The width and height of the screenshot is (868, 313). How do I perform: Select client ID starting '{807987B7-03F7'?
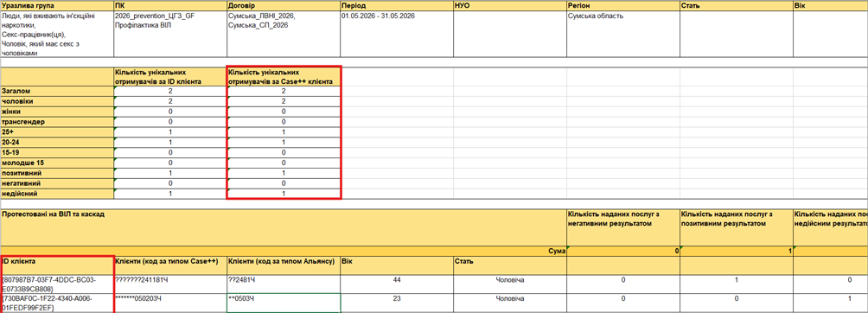pyautogui.click(x=57, y=284)
